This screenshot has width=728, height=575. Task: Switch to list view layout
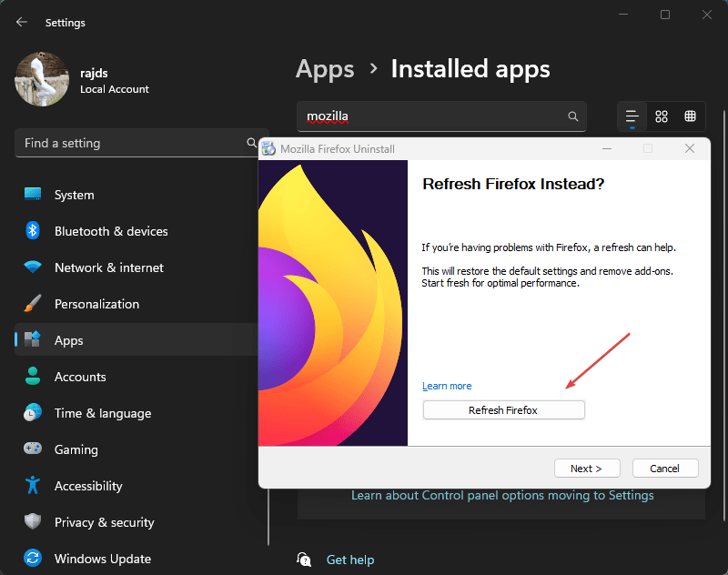click(632, 116)
